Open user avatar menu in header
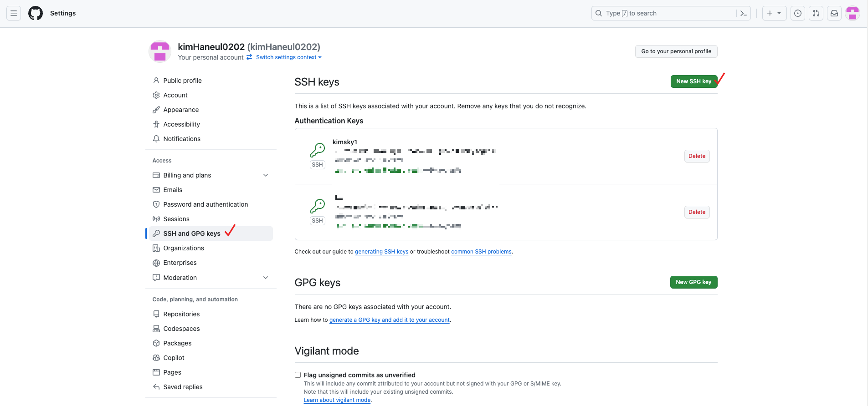868x406 pixels. click(x=853, y=13)
